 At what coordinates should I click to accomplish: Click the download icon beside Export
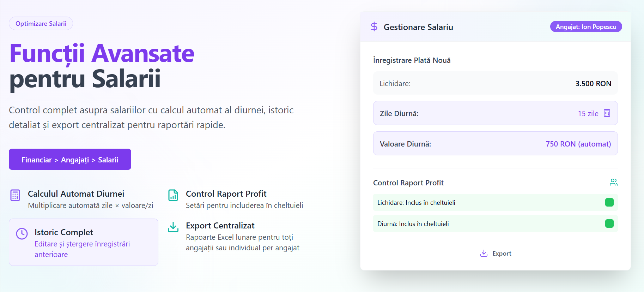(x=484, y=253)
